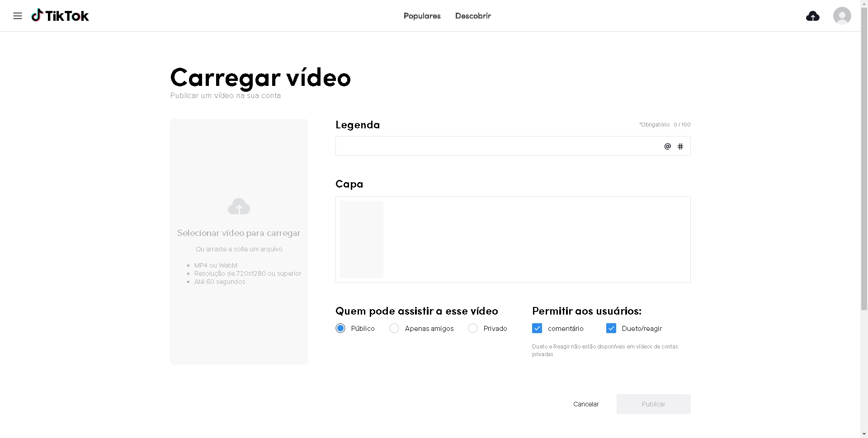Viewport: 868px width, 438px height.
Task: Uncheck the Dueto/reagir checkbox
Action: click(611, 328)
